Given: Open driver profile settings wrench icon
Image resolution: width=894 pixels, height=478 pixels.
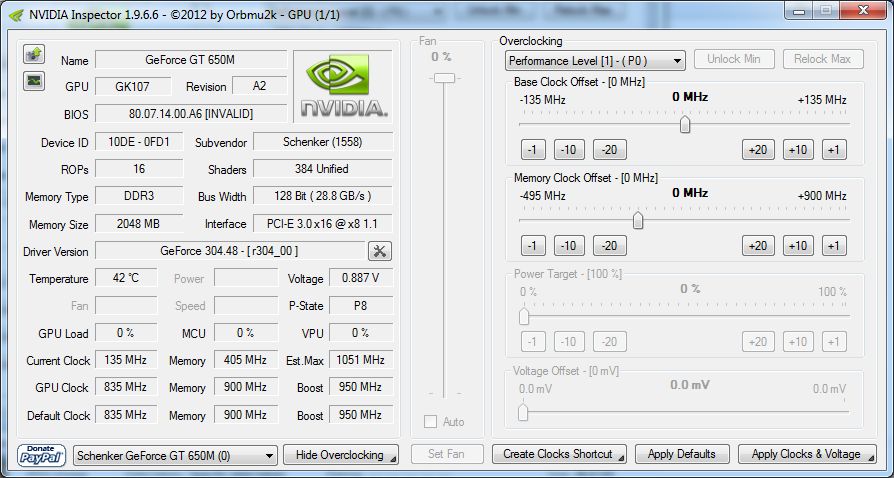Looking at the screenshot, I should pos(380,251).
